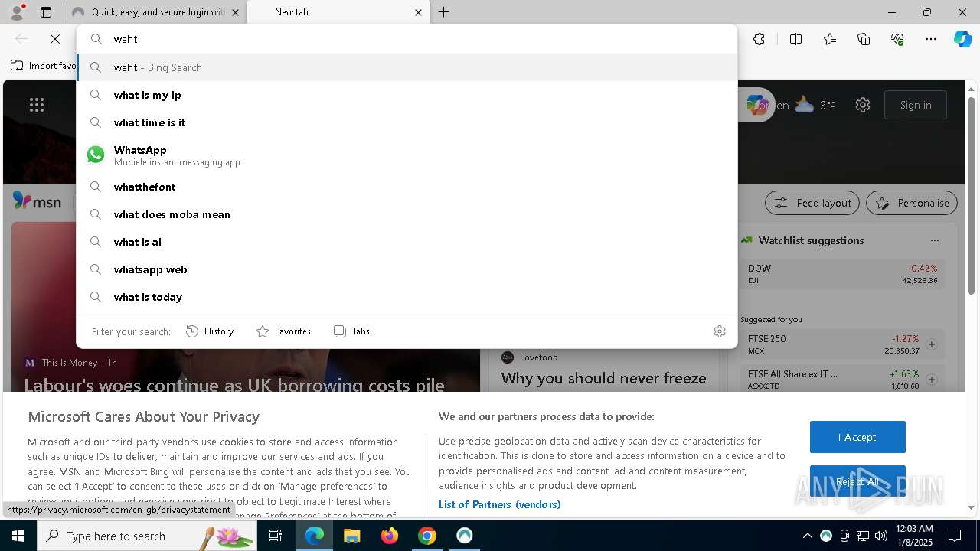
Task: Open Settings and more ellipsis menu
Action: pyautogui.click(x=931, y=39)
